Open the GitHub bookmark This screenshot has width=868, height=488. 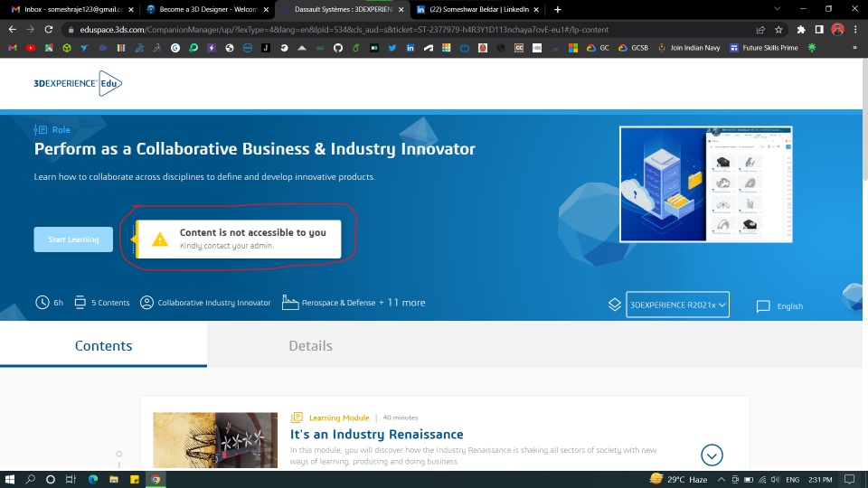[x=337, y=48]
